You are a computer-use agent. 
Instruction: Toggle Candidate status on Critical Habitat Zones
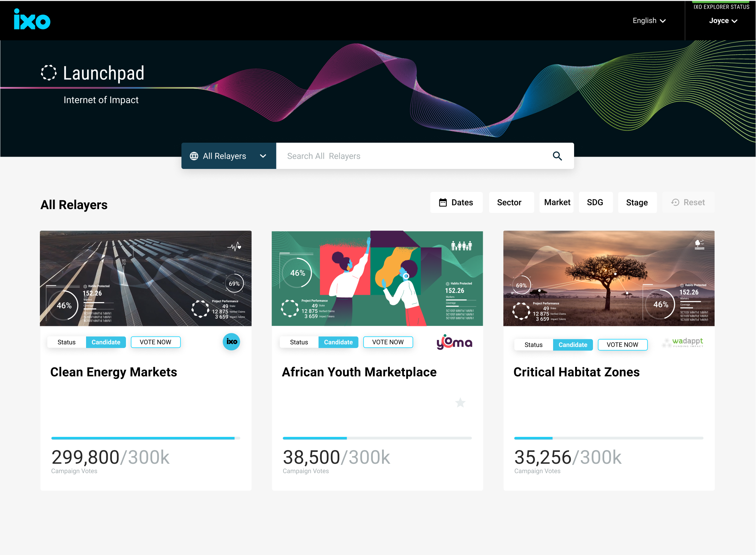[572, 344]
